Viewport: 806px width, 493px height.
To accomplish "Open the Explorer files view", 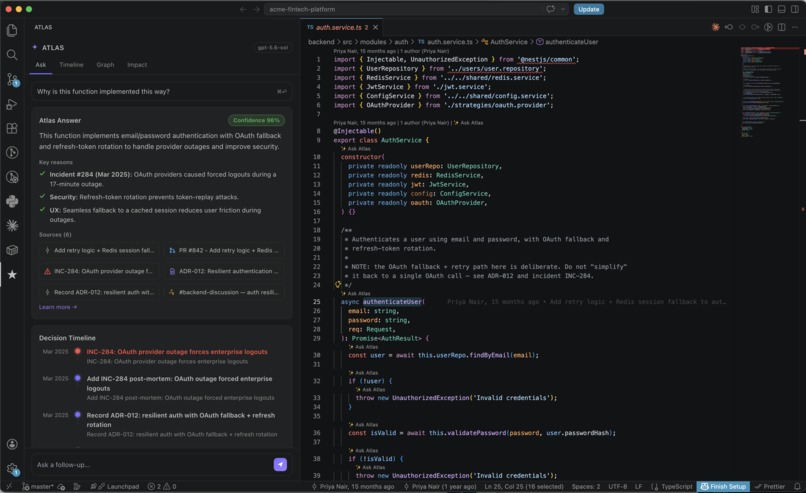I will coord(12,30).
